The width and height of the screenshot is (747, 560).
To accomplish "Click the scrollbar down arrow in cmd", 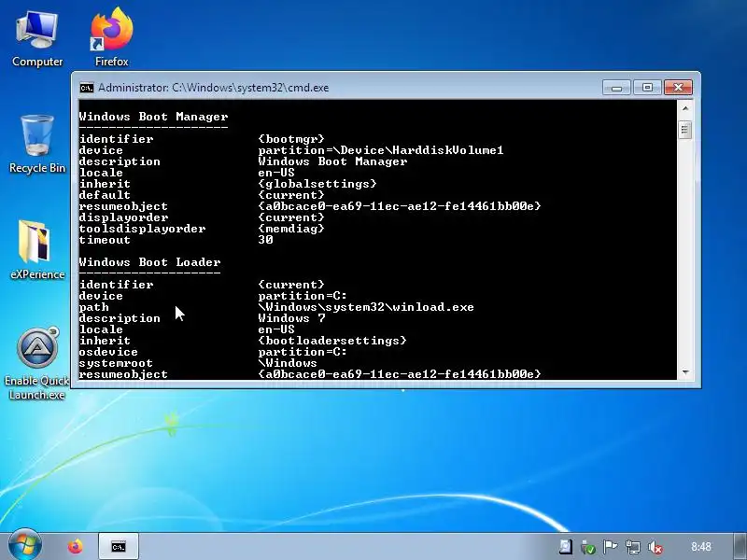I will (x=685, y=372).
